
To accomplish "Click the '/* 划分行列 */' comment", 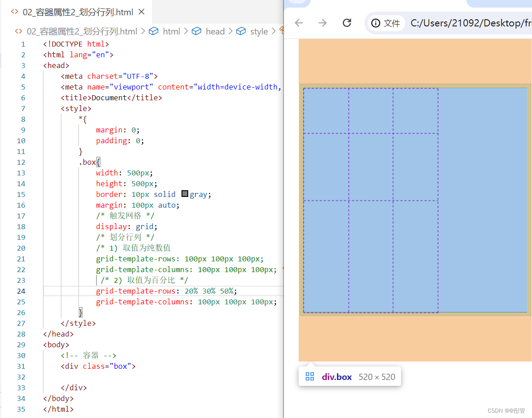I will click(x=125, y=237).
